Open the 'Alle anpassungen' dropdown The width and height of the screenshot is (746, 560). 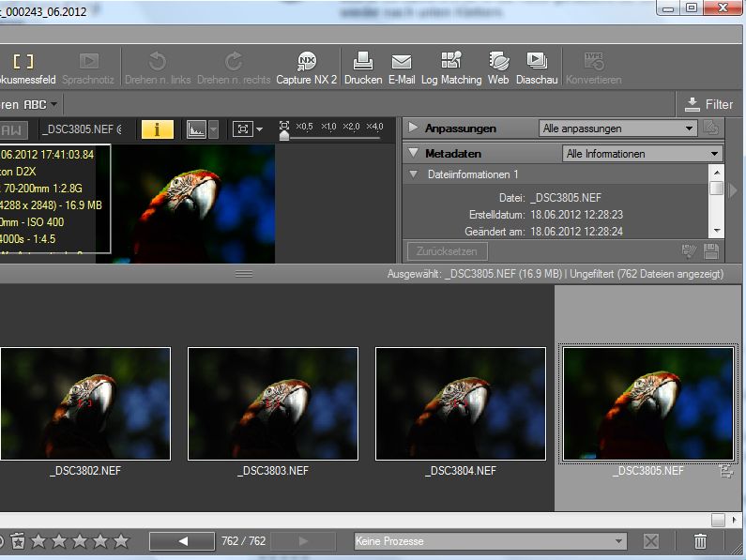pyautogui.click(x=617, y=129)
